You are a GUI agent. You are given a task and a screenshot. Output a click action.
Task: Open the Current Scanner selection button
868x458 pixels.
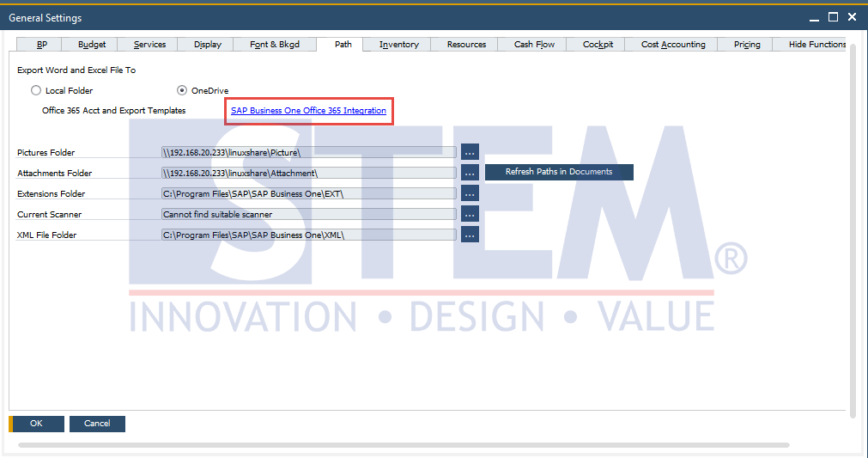(470, 214)
